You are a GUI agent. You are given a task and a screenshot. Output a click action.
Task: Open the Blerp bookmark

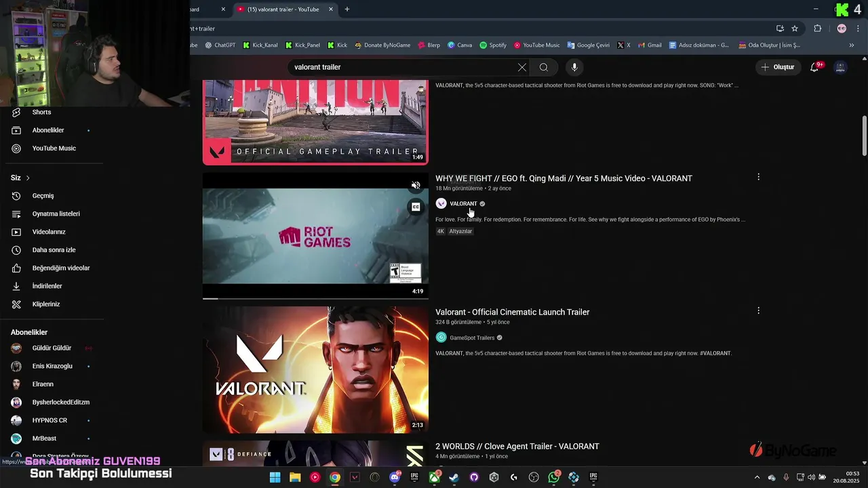(429, 45)
